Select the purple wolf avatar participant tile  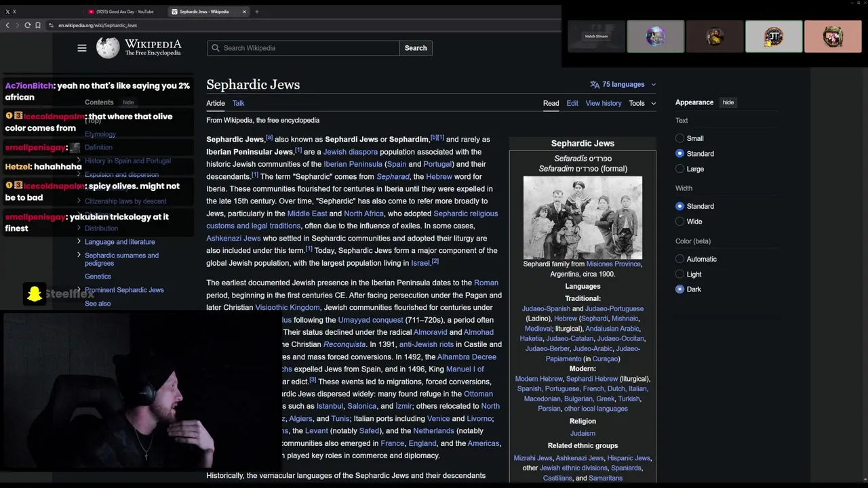(656, 37)
